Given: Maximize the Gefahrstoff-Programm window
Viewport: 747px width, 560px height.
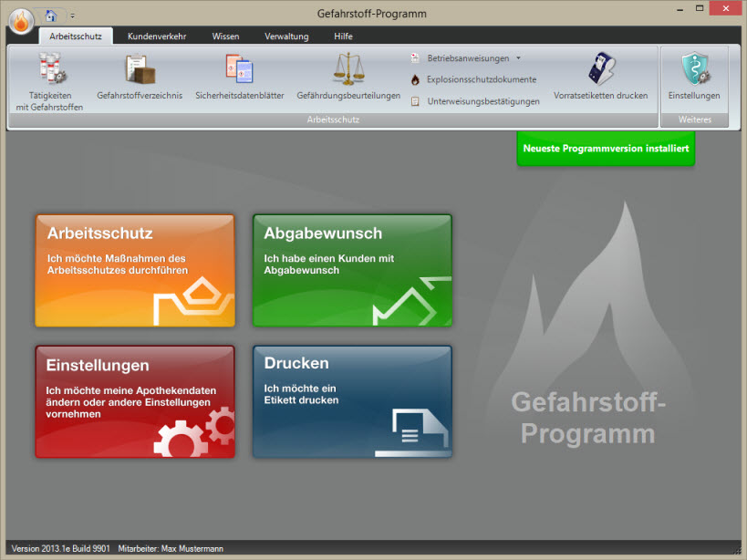Looking at the screenshot, I should [700, 8].
